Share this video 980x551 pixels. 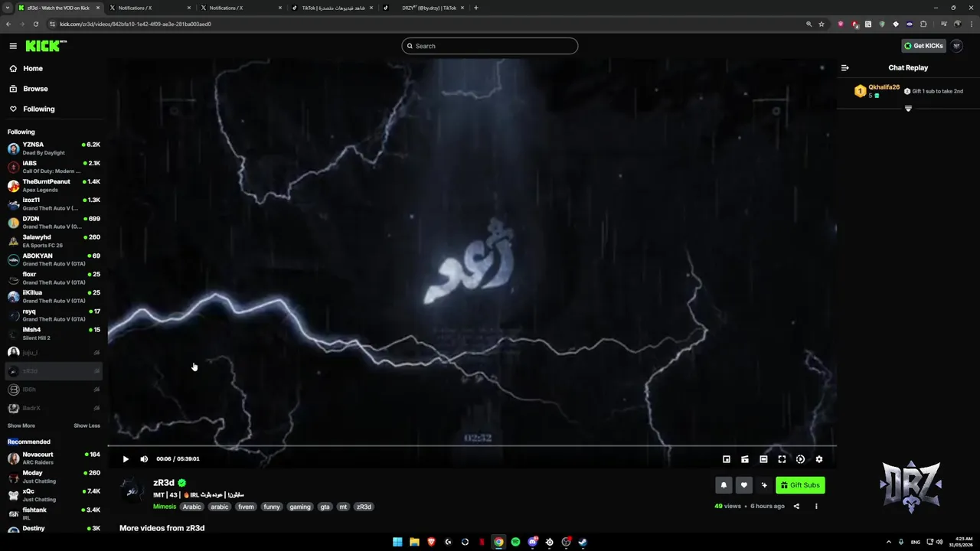coord(796,506)
